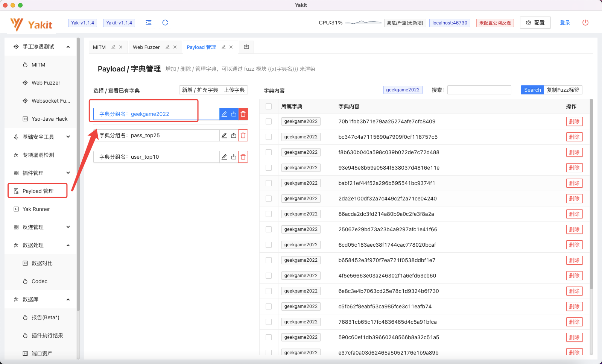Viewport: 602px width, 364px height.
Task: Check the row bc347c4a7115690a7909f0cf116757c5
Action: (x=269, y=137)
